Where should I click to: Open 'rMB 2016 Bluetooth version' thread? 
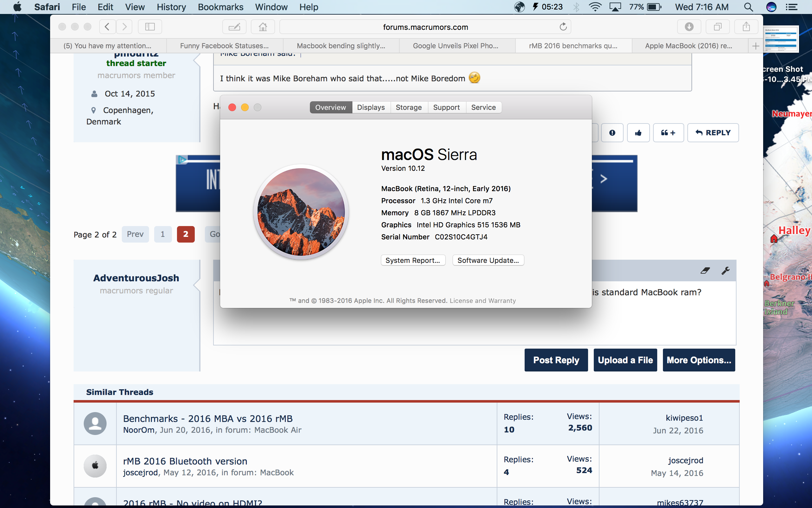[185, 461]
